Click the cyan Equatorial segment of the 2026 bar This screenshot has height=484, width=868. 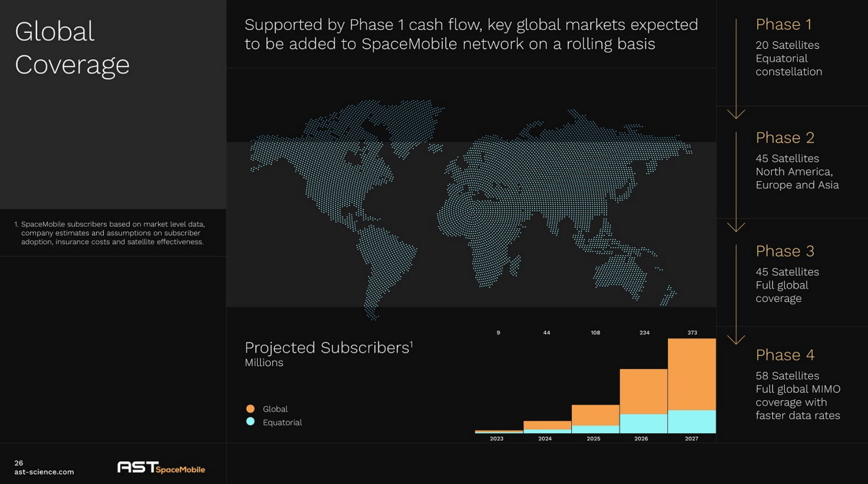click(x=643, y=423)
